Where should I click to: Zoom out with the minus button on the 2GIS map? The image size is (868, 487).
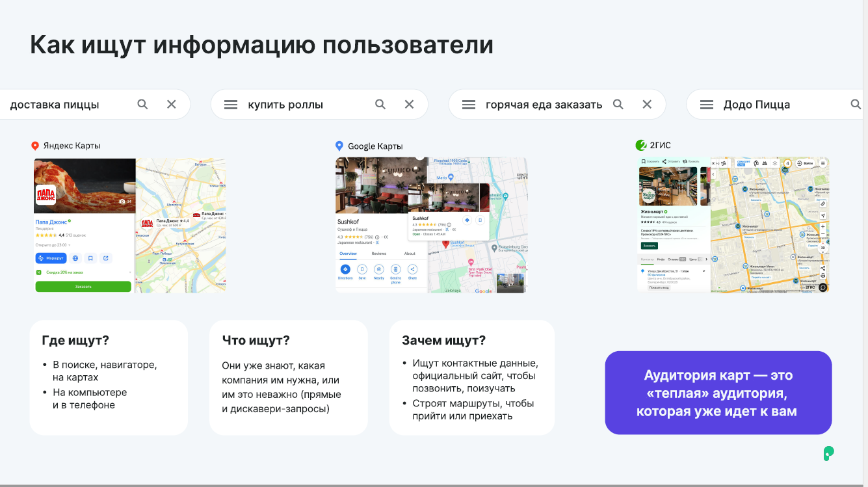click(823, 233)
